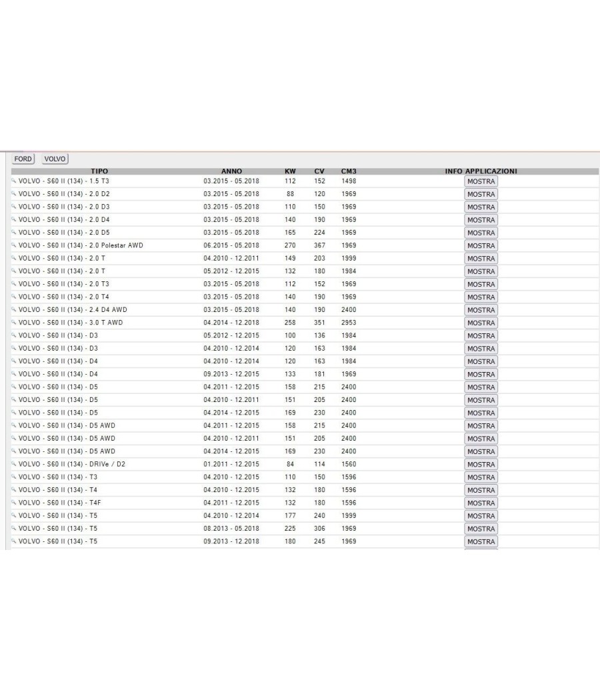Viewport: 600px width, 700px height.
Task: Click magnifier icon for D4 133 kW row
Action: (x=14, y=373)
